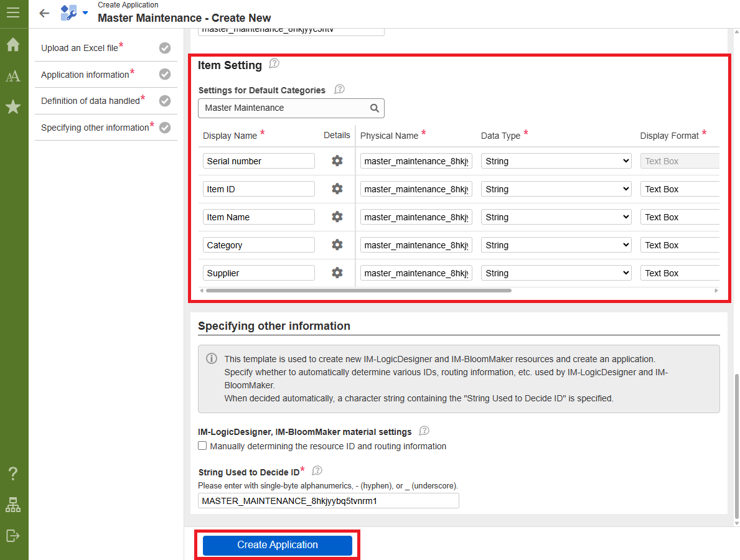Open the font size AA sidebar icon
The image size is (740, 560).
(x=13, y=76)
